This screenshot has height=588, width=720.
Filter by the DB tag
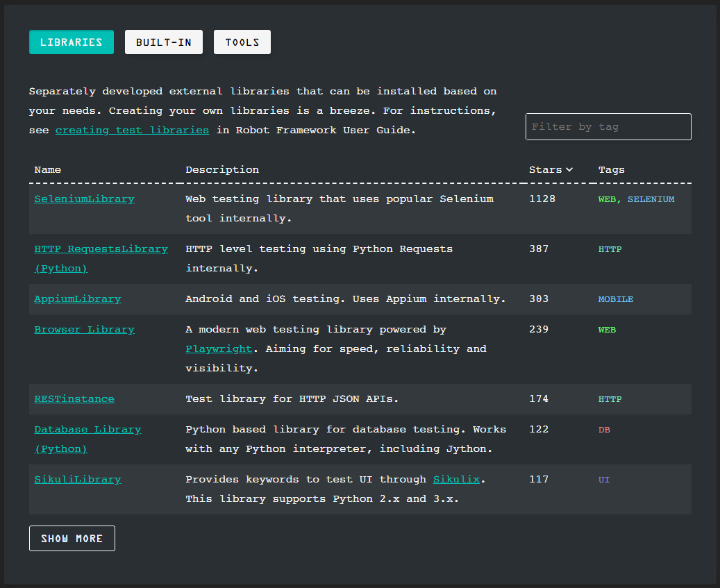[x=603, y=430]
